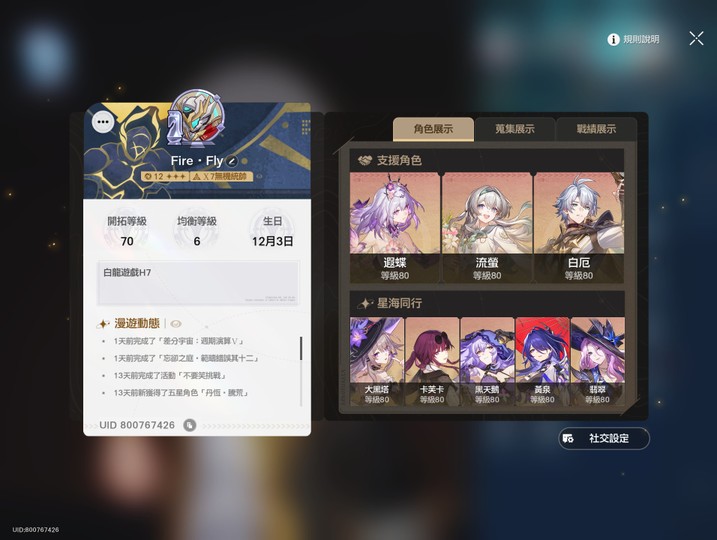Open 大黑塔 character card
This screenshot has width=717, height=540.
click(377, 361)
